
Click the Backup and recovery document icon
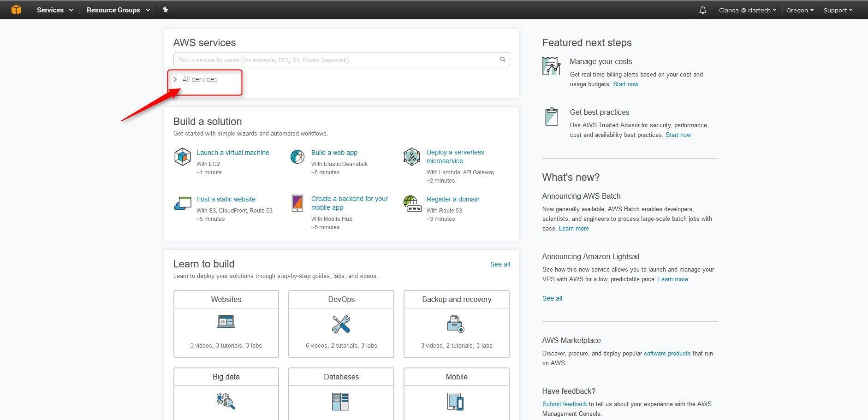click(456, 324)
